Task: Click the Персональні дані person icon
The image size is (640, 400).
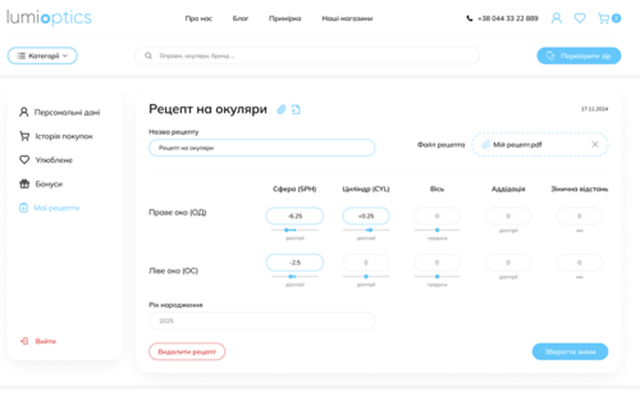Action: pyautogui.click(x=24, y=112)
